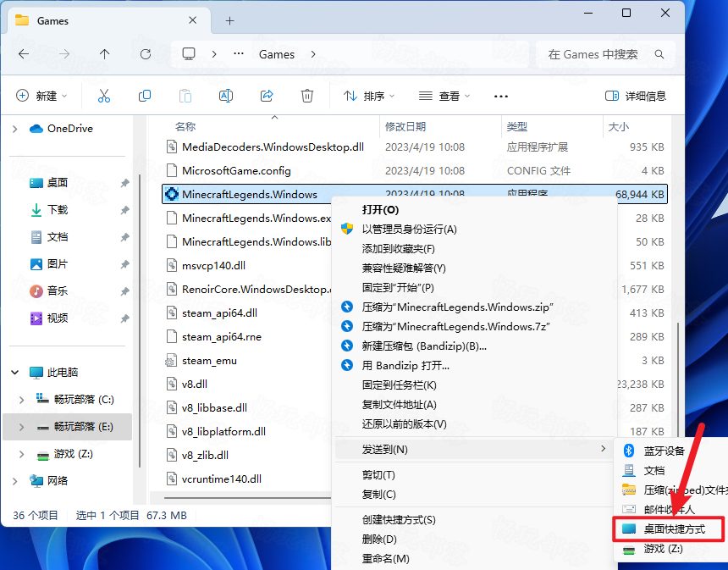Viewport: 728px width, 570px height.
Task: Click 打开(O) in context menu
Action: tap(476, 209)
